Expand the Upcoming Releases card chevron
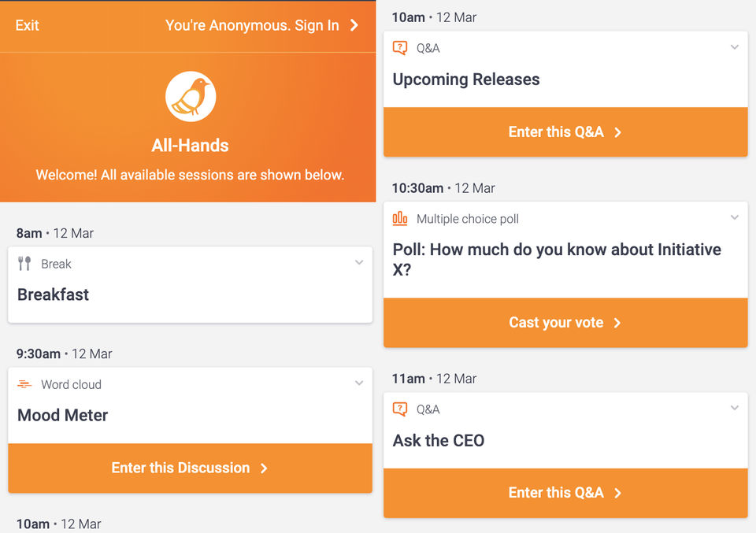 click(735, 47)
